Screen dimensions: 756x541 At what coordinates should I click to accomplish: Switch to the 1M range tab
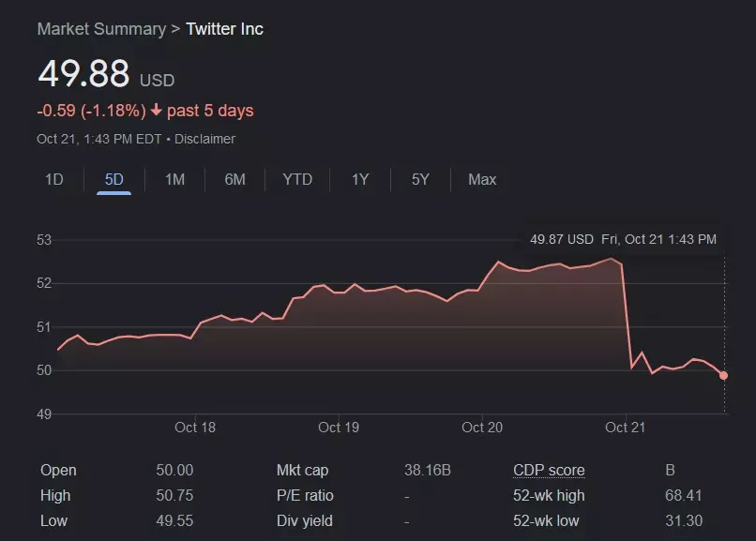point(174,179)
